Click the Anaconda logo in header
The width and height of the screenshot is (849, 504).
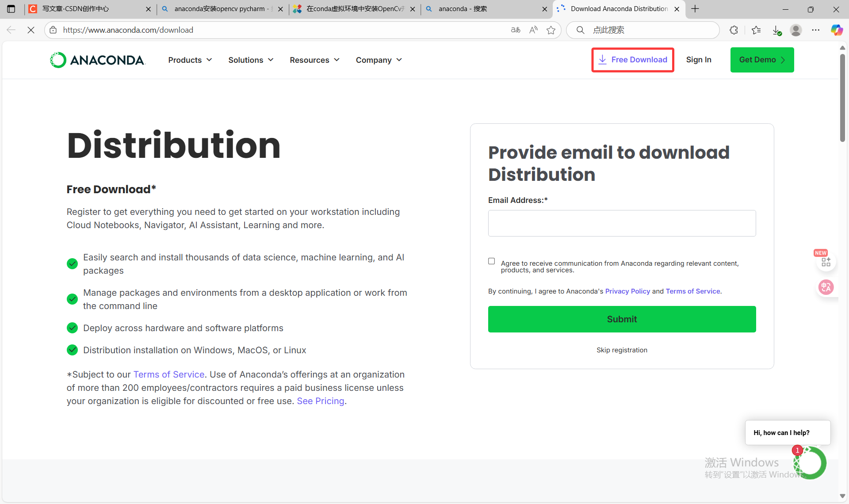click(97, 60)
